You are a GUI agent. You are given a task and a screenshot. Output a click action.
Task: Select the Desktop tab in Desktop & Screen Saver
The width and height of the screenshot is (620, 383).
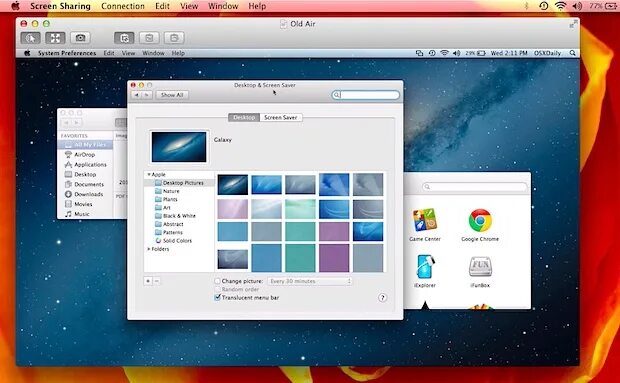coord(244,117)
